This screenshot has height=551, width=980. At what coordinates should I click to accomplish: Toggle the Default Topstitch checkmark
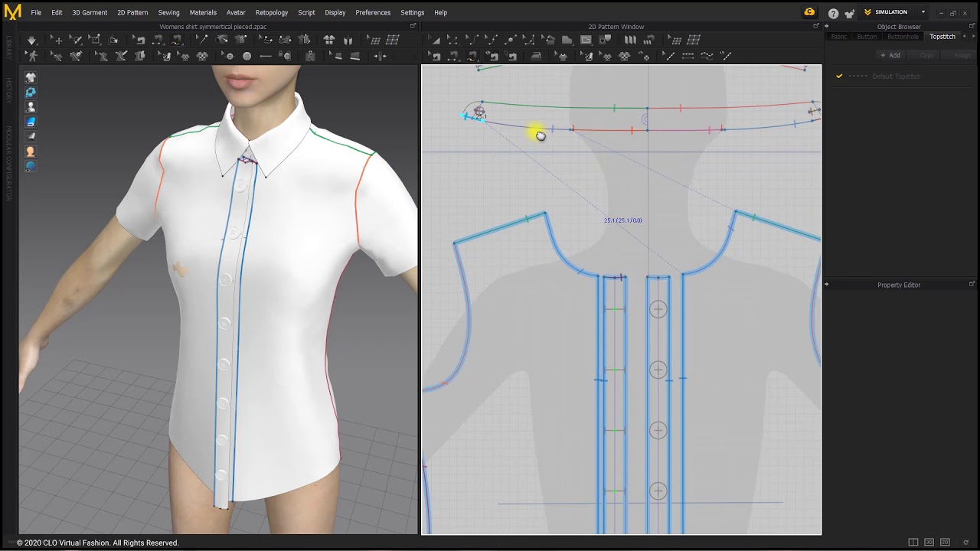tap(839, 76)
